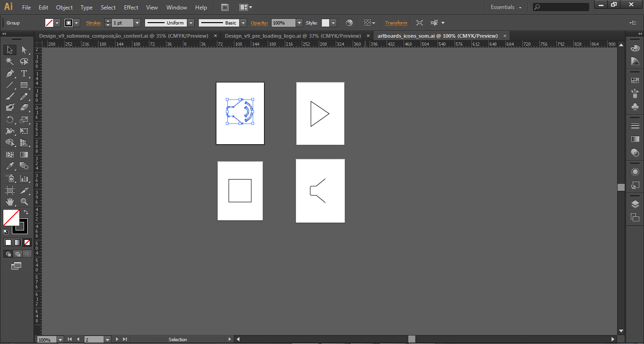Screen dimensions: 644x344
Task: Open the Swatches panel icon
Action: (635, 81)
